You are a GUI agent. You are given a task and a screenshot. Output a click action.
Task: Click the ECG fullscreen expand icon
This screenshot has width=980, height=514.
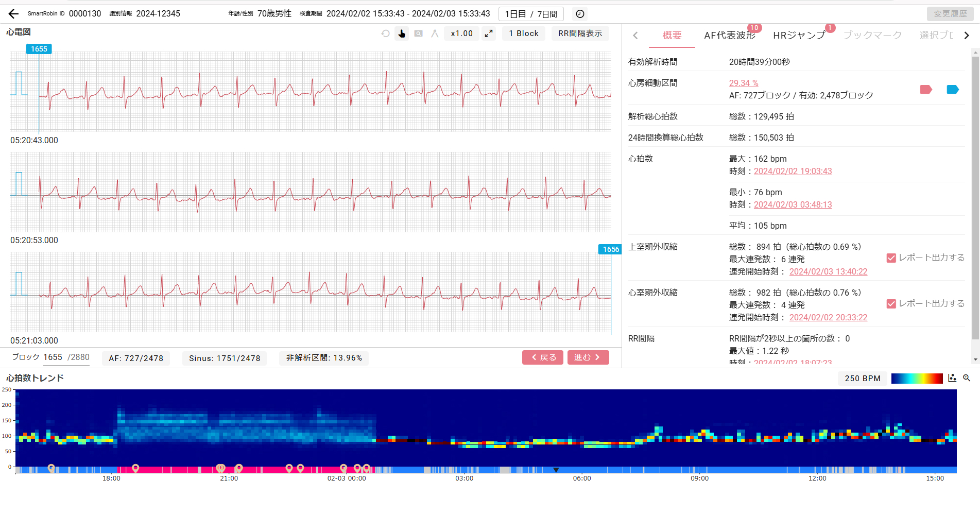pyautogui.click(x=489, y=33)
